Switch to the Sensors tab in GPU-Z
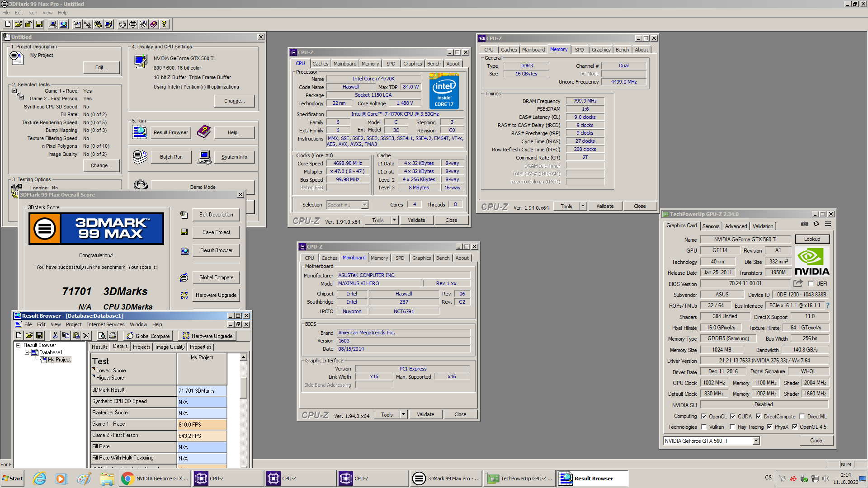868x488 pixels. tap(711, 226)
